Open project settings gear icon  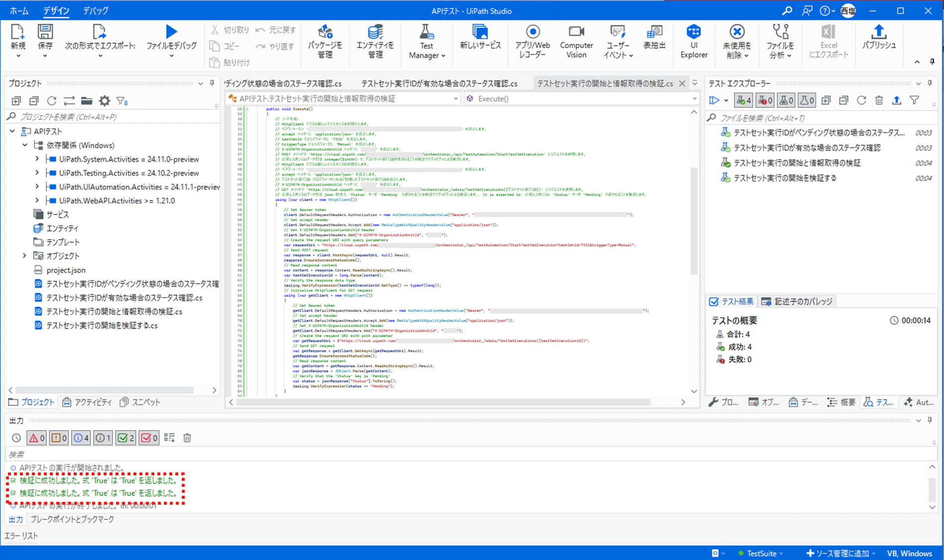tap(105, 101)
